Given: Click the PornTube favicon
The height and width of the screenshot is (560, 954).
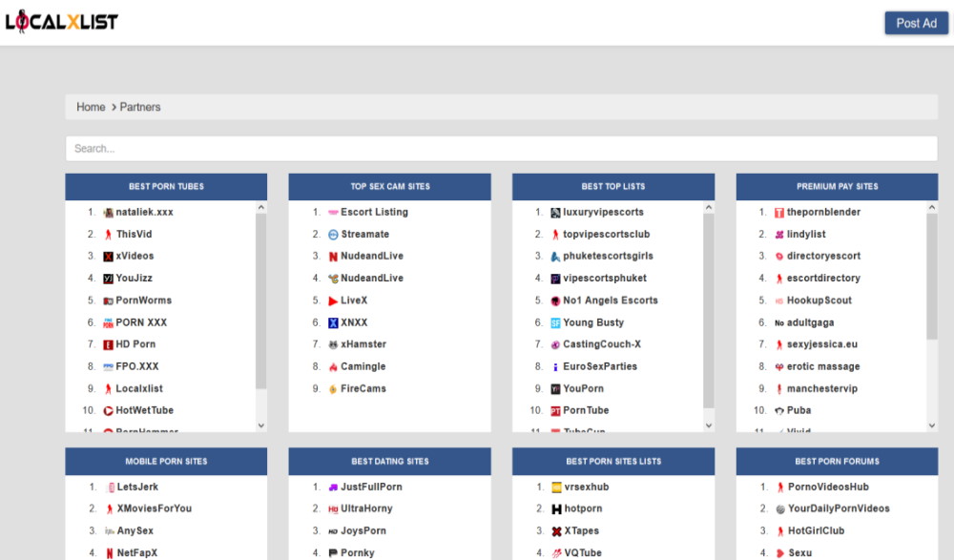Looking at the screenshot, I should pyautogui.click(x=555, y=411).
